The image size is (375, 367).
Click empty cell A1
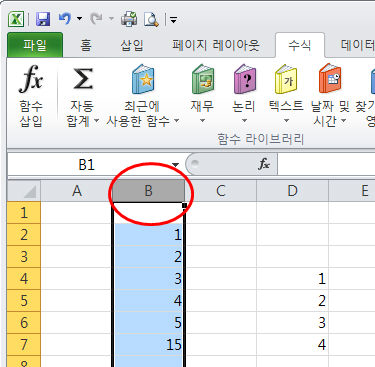(77, 212)
